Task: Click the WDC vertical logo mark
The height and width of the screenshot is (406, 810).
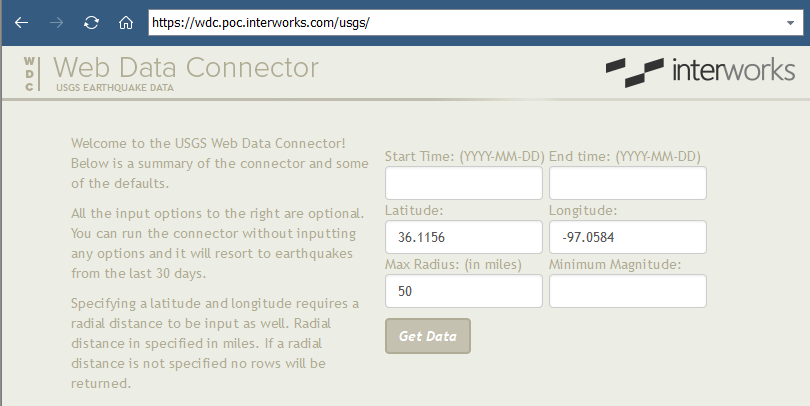Action: [29, 74]
